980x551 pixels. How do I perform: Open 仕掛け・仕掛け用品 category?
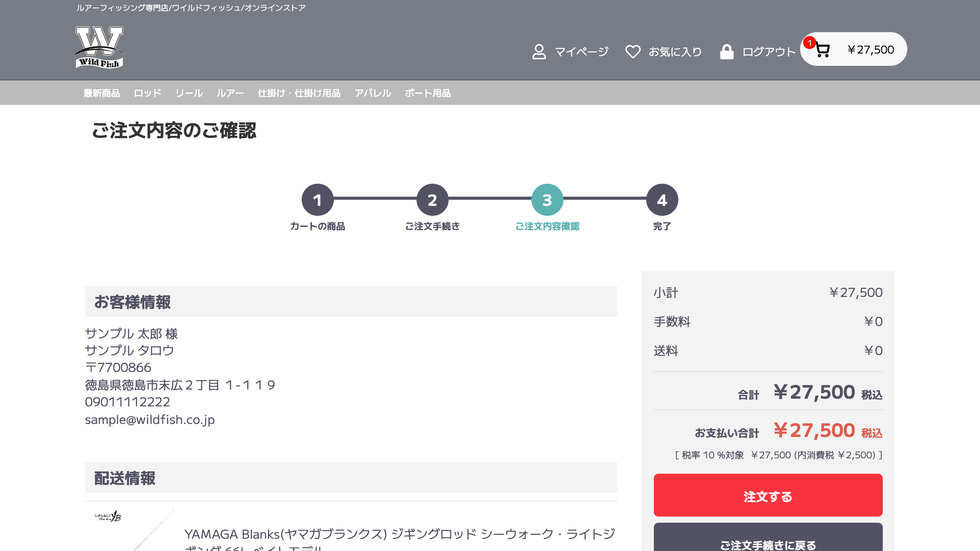299,93
